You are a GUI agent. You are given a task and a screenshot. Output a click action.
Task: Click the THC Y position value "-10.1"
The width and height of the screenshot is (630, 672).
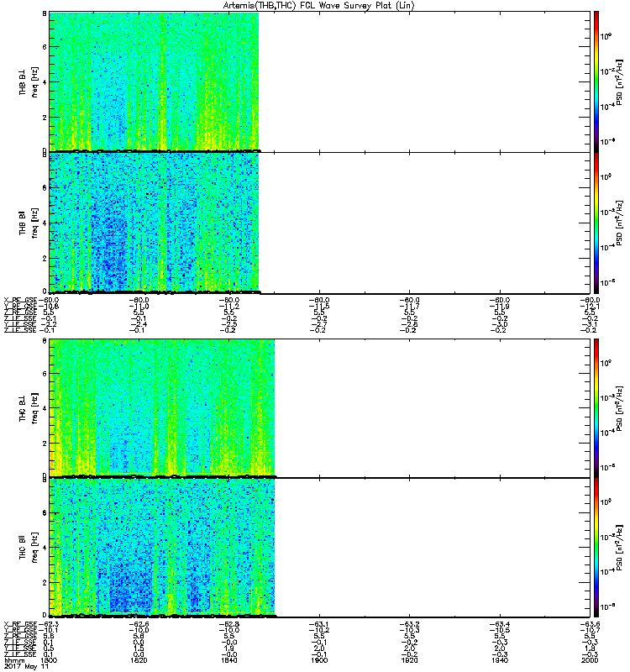[49, 631]
